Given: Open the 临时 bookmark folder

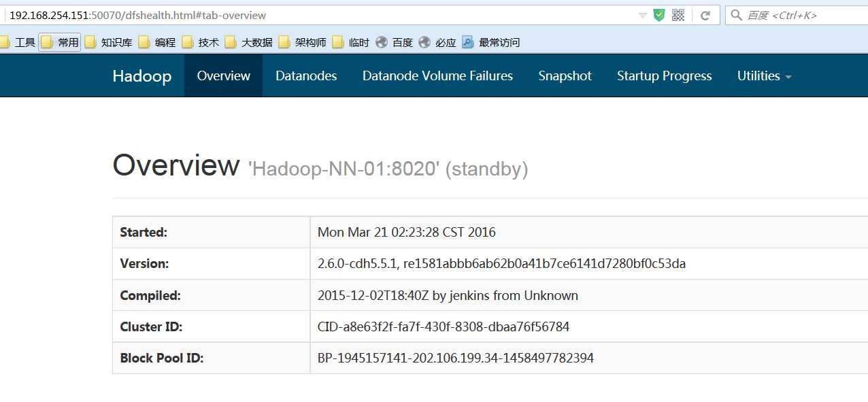Looking at the screenshot, I should [351, 42].
